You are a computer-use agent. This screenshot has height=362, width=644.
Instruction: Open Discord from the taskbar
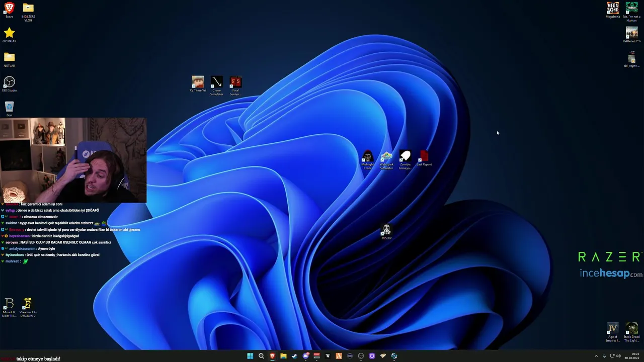(x=305, y=356)
